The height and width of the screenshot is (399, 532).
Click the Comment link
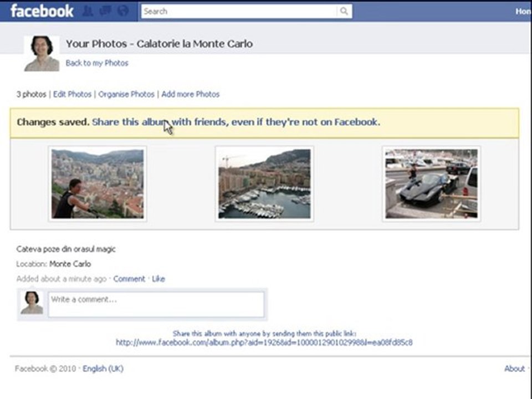pos(129,279)
